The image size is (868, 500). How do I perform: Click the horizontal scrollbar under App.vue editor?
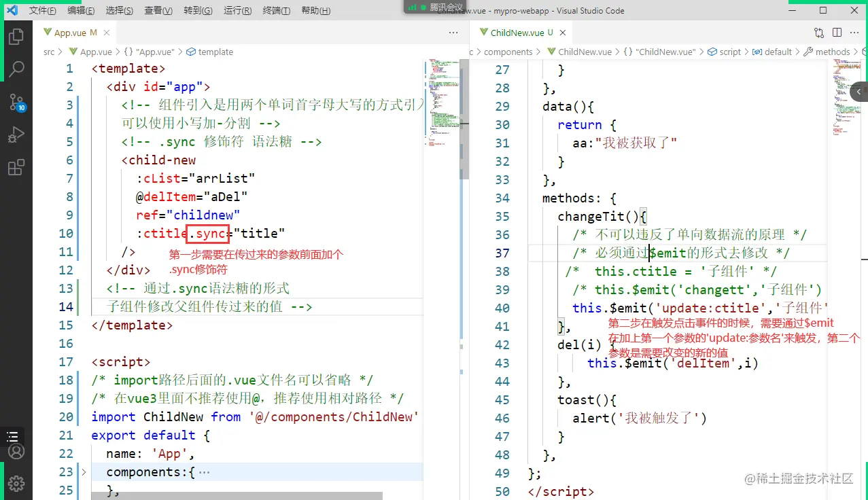(x=237, y=496)
